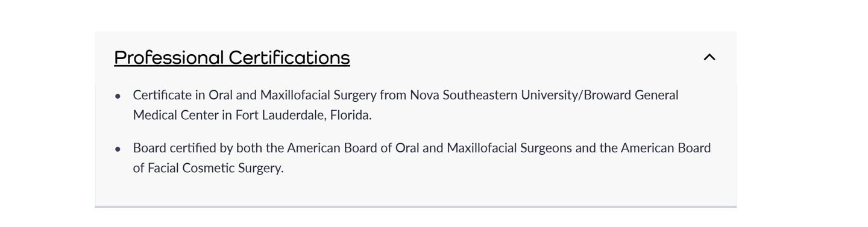Select the first bullet point dot

(x=118, y=96)
